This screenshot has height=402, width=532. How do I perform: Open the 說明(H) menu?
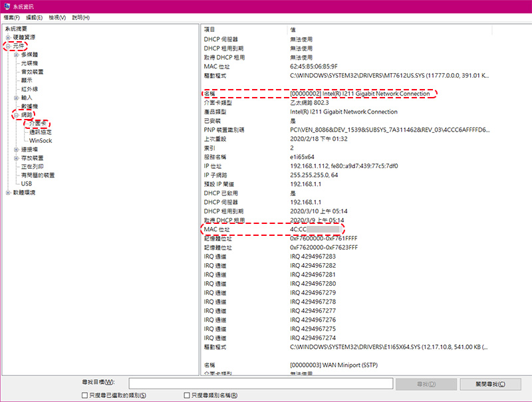coord(80,18)
